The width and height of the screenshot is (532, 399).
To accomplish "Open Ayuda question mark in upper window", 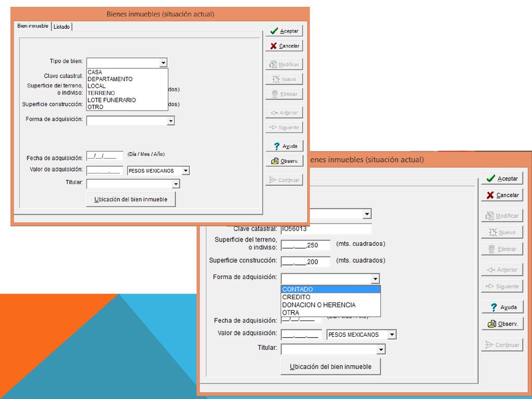I will tap(284, 146).
